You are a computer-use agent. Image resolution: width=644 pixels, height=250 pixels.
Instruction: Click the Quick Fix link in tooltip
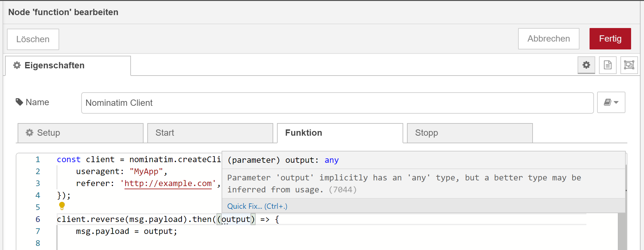coord(257,206)
